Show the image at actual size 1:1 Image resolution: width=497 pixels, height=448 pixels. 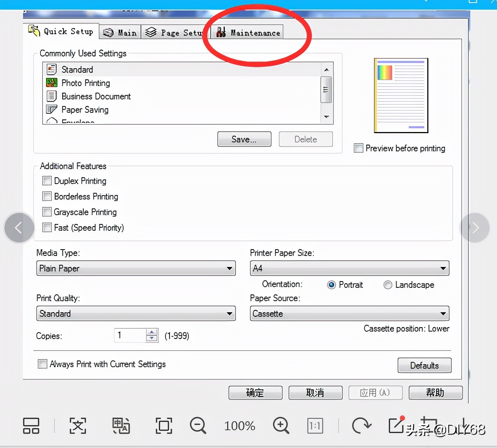tap(315, 426)
